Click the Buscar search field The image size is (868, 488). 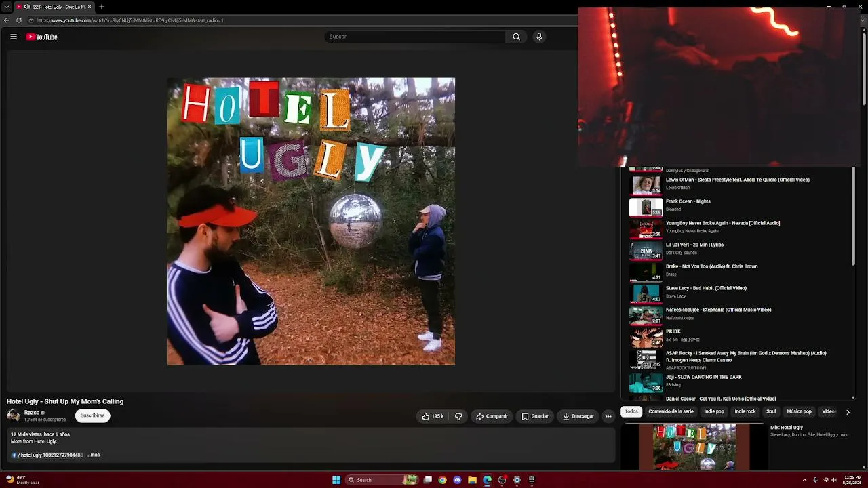414,37
